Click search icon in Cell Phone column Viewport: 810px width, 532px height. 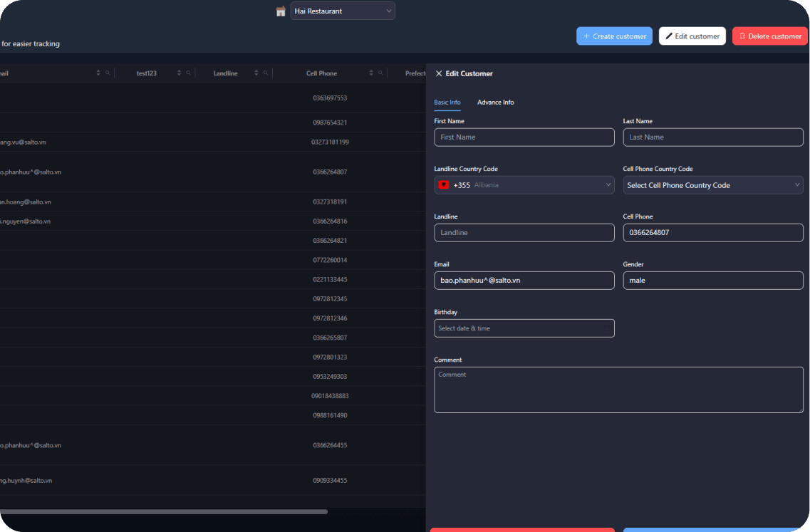[381, 73]
